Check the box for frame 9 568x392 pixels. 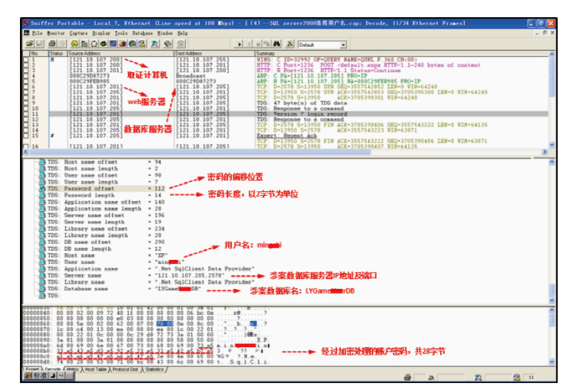[x=26, y=102]
